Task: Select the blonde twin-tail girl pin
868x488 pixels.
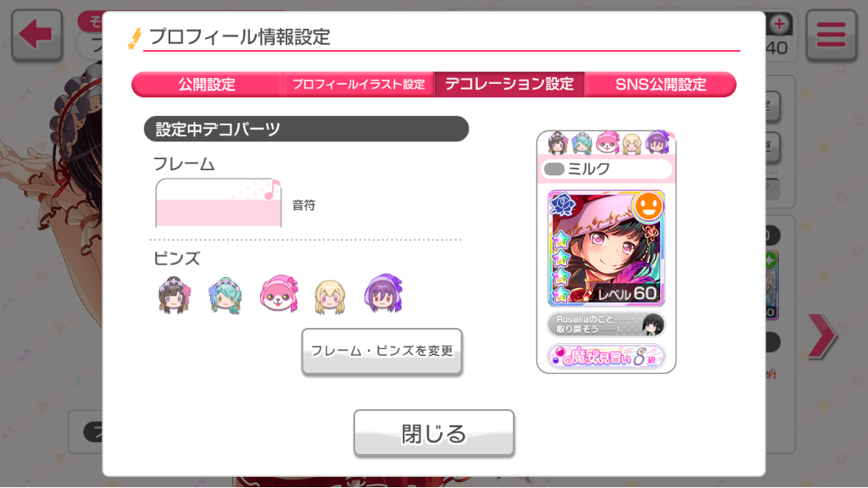Action: [x=330, y=297]
